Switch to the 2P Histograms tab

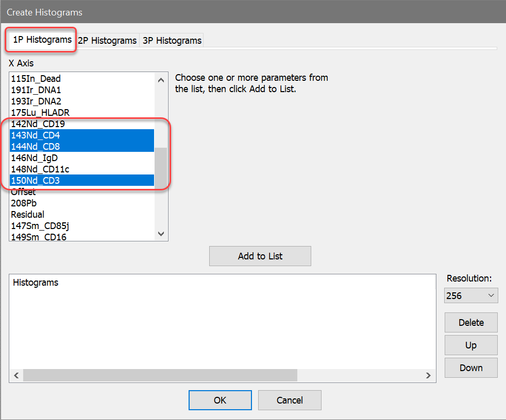coord(107,40)
